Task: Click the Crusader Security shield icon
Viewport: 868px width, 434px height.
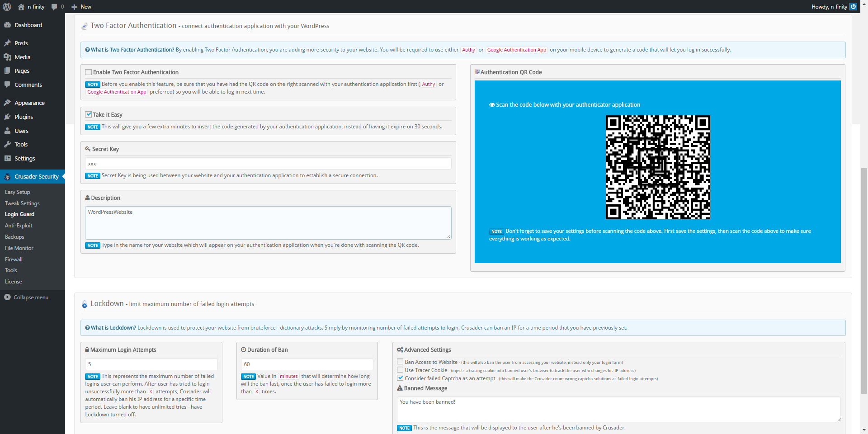Action: pyautogui.click(x=7, y=177)
